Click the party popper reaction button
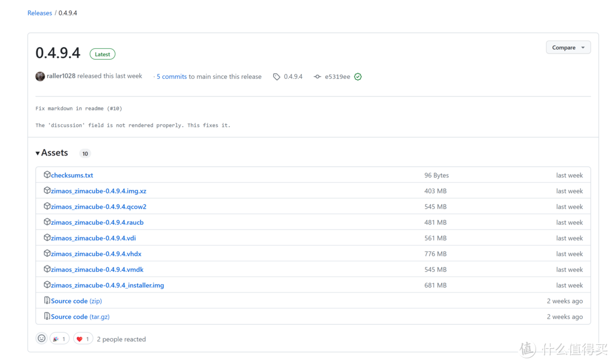The height and width of the screenshot is (364, 614). 60,339
